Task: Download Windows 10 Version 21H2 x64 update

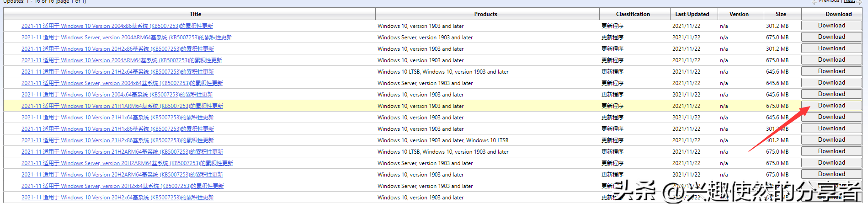Action: click(x=831, y=71)
